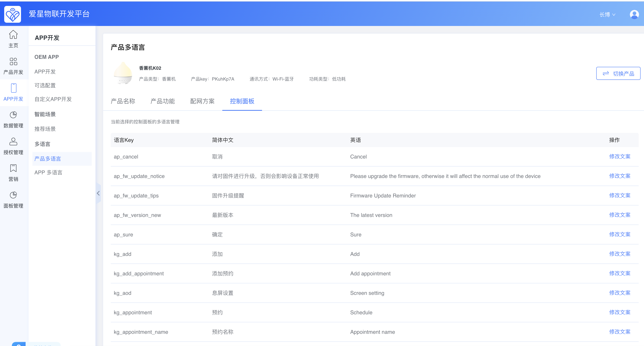The width and height of the screenshot is (644, 346).
Task: Click the 切换产品 button
Action: pos(618,74)
